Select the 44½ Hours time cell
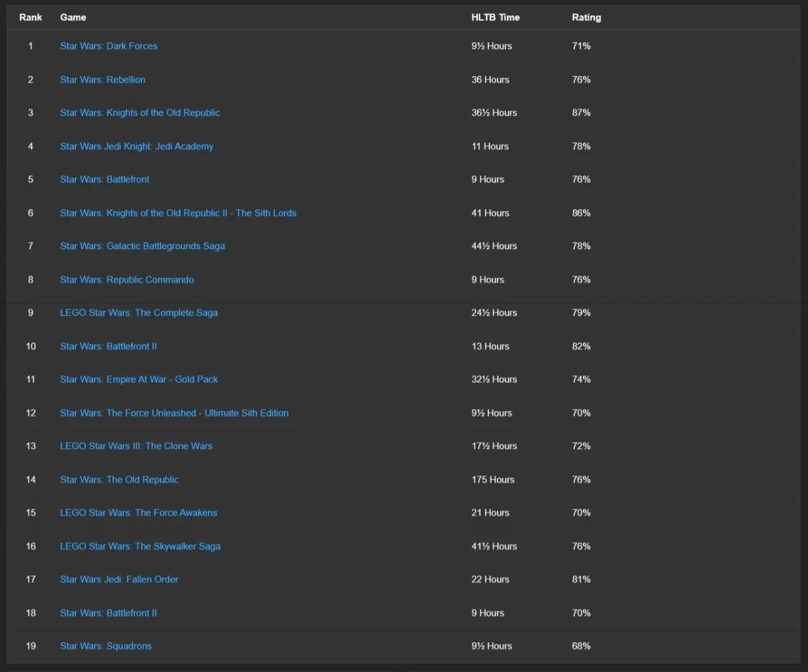The height and width of the screenshot is (672, 808). (494, 246)
